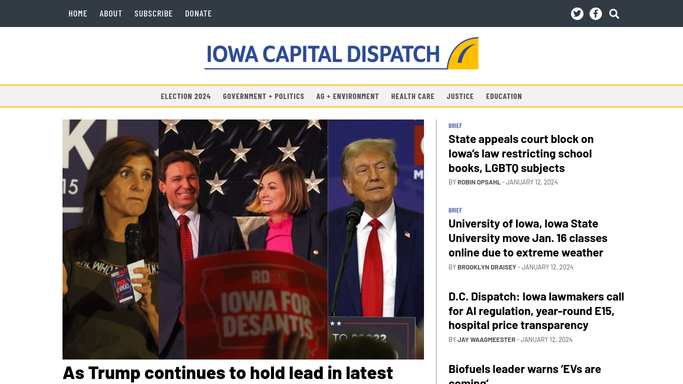
Task: Select the Government + Politics category
Action: (264, 96)
